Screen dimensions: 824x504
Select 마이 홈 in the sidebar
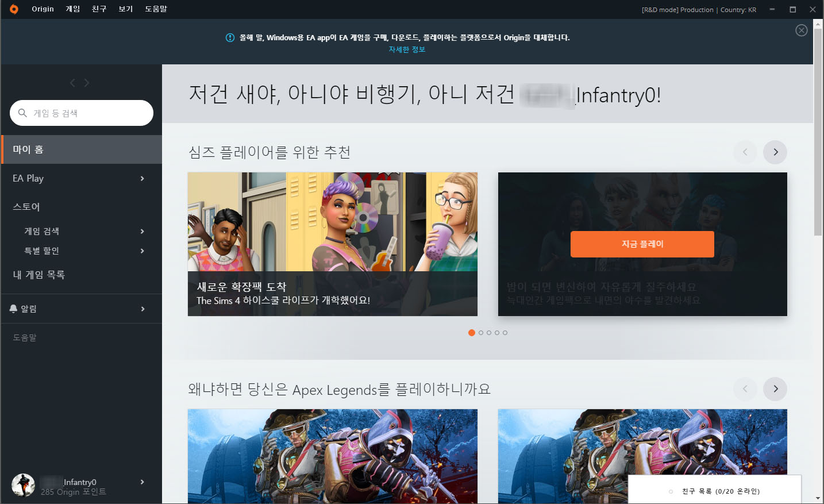(82, 149)
